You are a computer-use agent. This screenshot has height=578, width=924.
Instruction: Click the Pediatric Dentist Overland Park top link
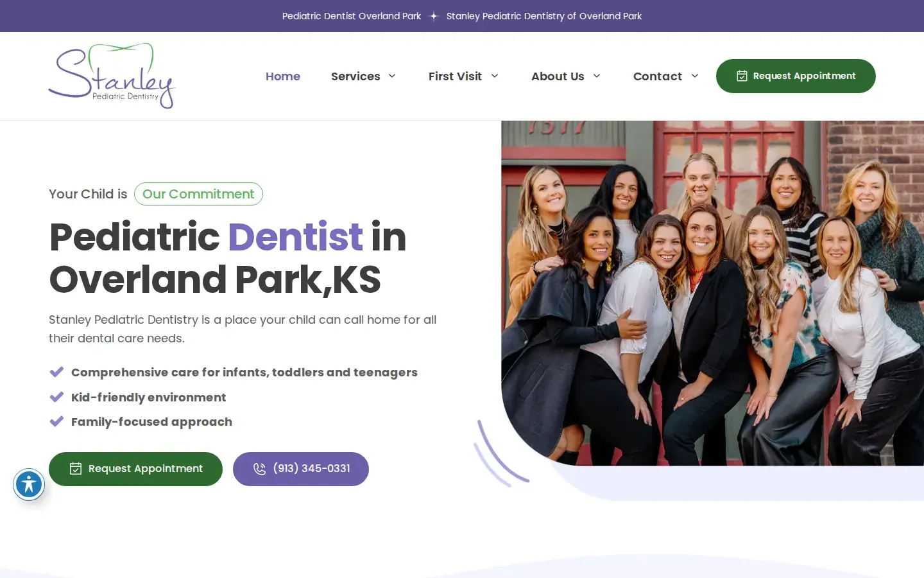(x=352, y=16)
